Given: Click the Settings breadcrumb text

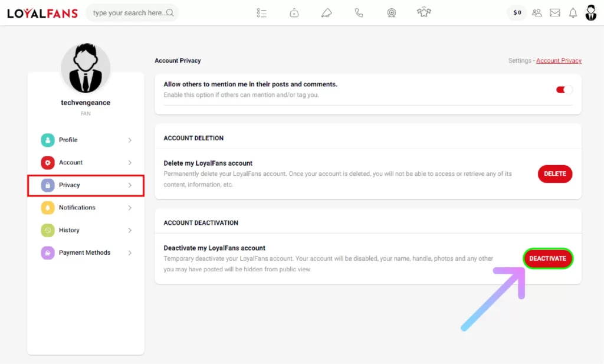Looking at the screenshot, I should [519, 61].
